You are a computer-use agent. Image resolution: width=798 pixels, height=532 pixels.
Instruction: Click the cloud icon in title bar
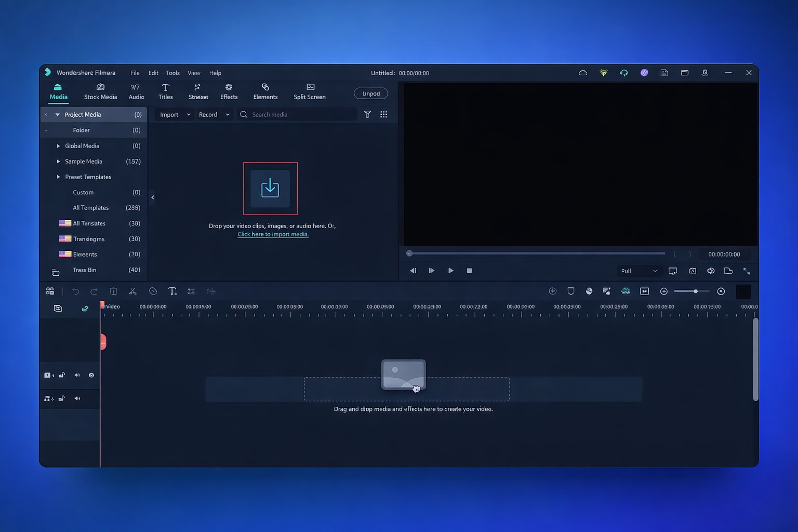tap(582, 73)
